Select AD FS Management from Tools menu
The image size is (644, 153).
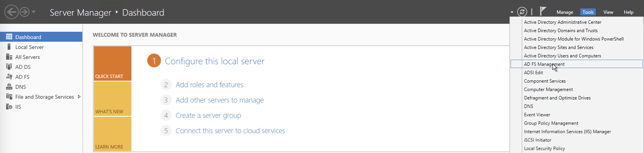click(544, 64)
